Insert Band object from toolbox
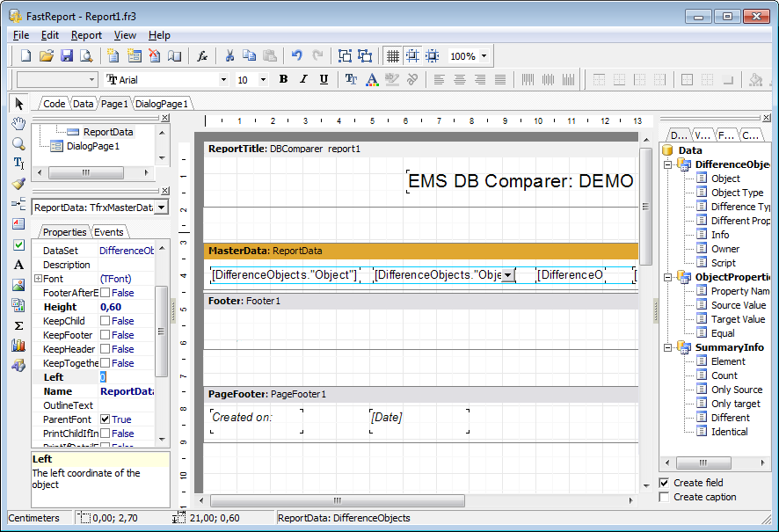The image size is (779, 532). (18, 204)
